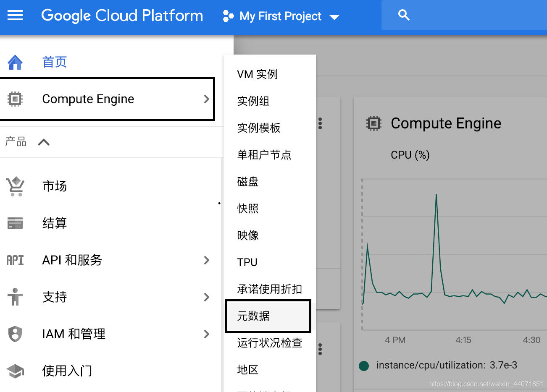Screen dimensions: 547x392
Task: Focus the top search field
Action: tap(464, 15)
